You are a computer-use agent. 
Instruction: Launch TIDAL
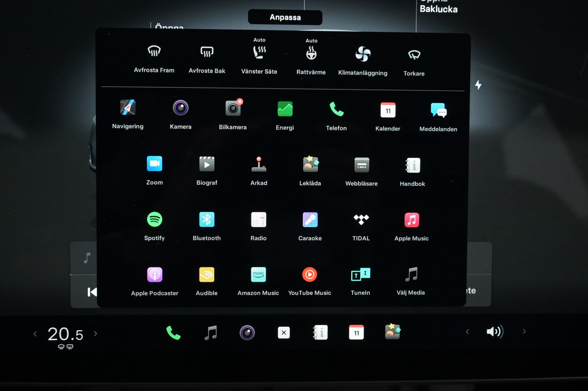(x=361, y=220)
